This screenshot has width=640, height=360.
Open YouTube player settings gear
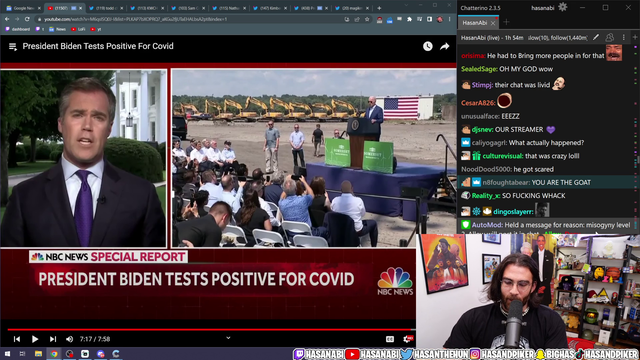pyautogui.click(x=407, y=339)
